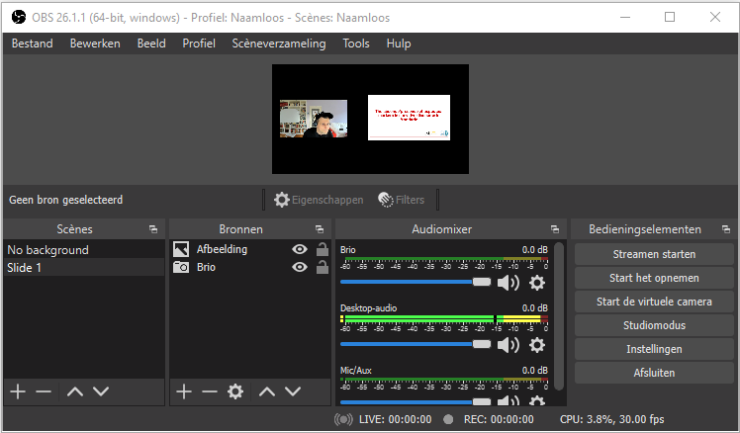Undock the Bronnen panel
740x433 pixels.
pos(320,229)
